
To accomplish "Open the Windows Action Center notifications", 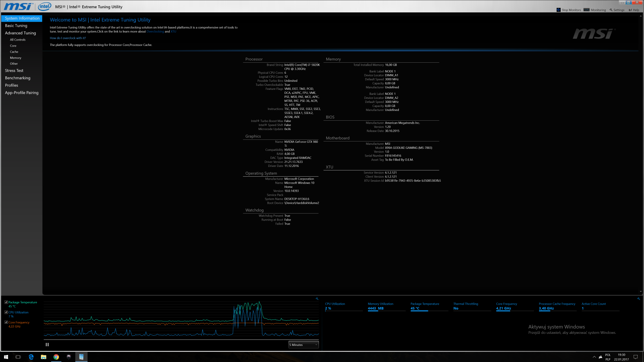I will coord(635,357).
